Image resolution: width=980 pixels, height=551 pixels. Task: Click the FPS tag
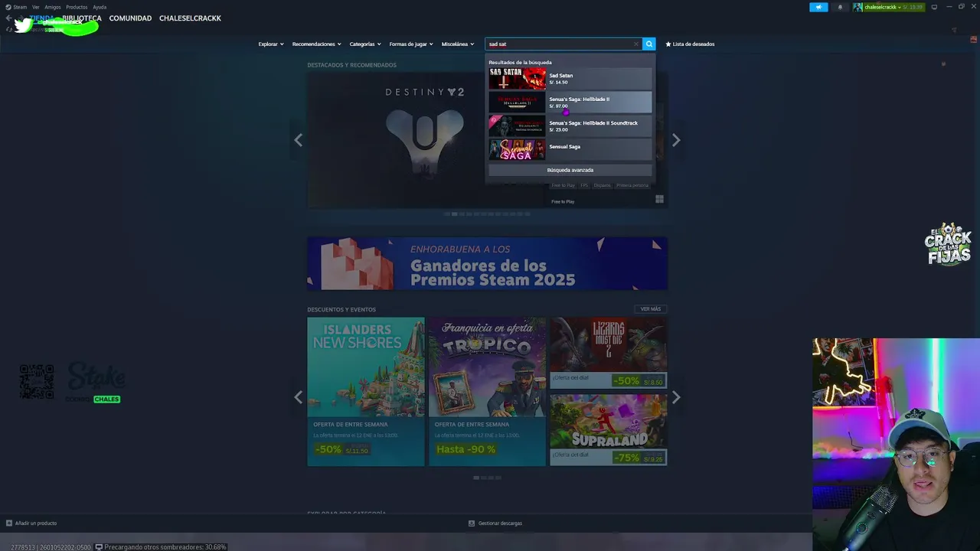[x=584, y=185]
